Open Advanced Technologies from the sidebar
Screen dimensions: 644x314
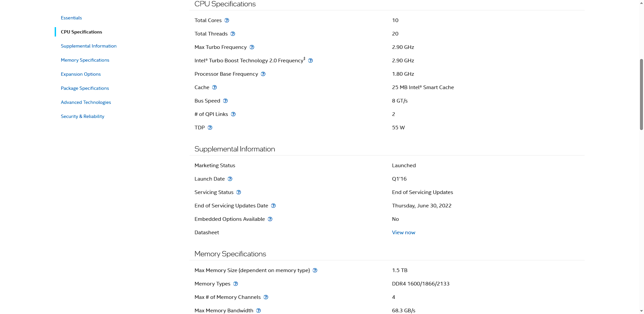(x=86, y=102)
